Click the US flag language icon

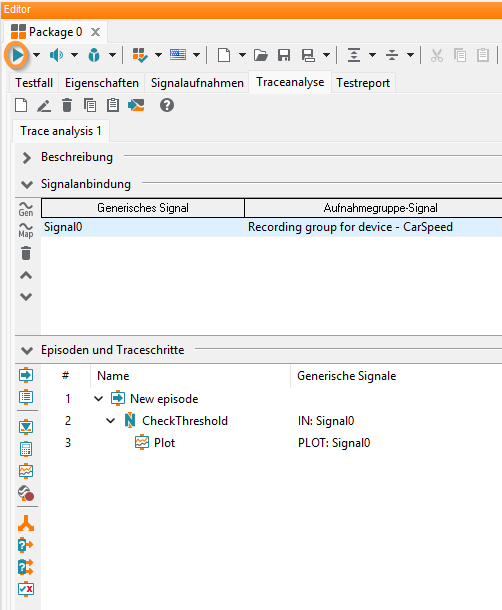(x=178, y=55)
